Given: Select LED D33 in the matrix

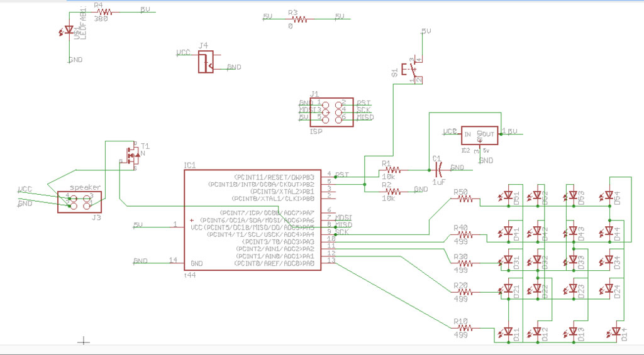Looking at the screenshot, I should tap(573, 260).
